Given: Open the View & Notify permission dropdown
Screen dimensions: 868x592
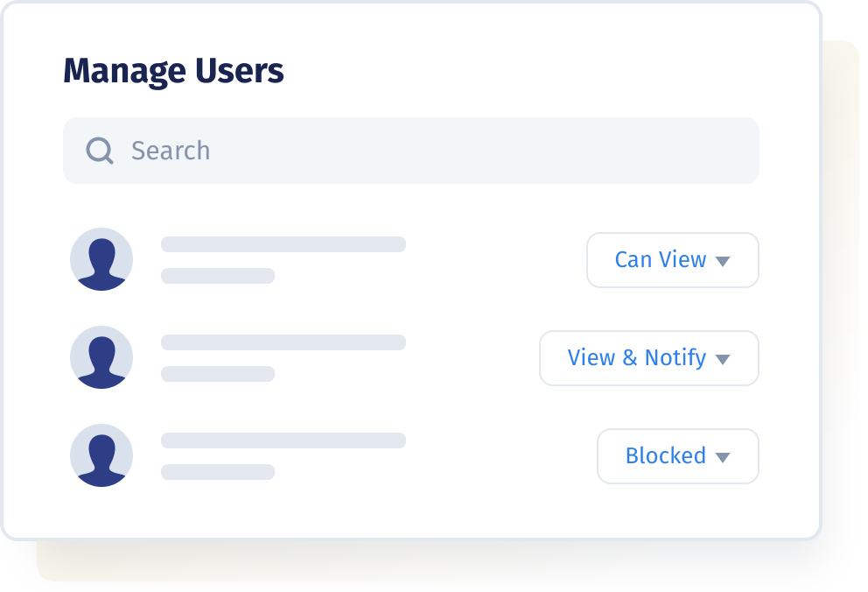Looking at the screenshot, I should pos(648,358).
